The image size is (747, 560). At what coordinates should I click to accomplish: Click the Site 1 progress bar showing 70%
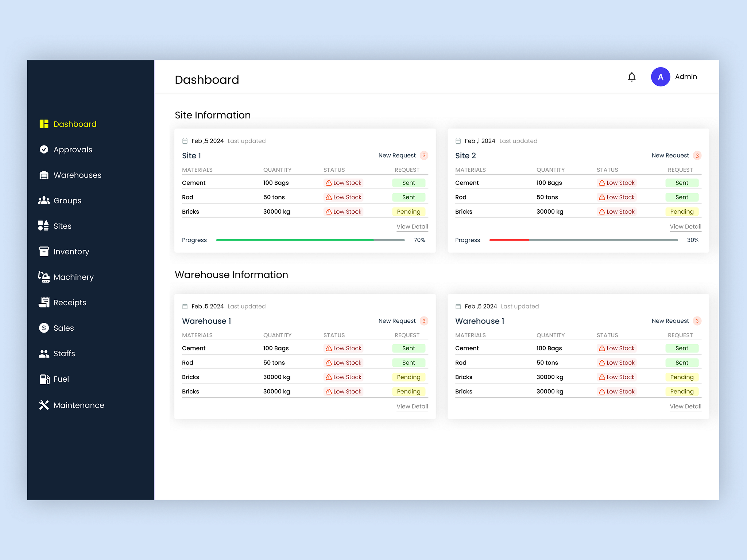310,240
